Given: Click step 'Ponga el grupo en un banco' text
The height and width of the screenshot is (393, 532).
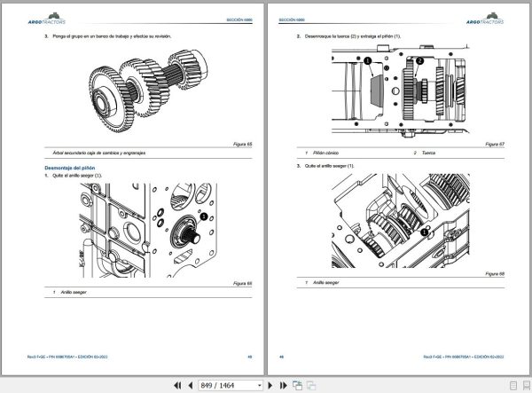Looking at the screenshot, I should coord(112,36).
